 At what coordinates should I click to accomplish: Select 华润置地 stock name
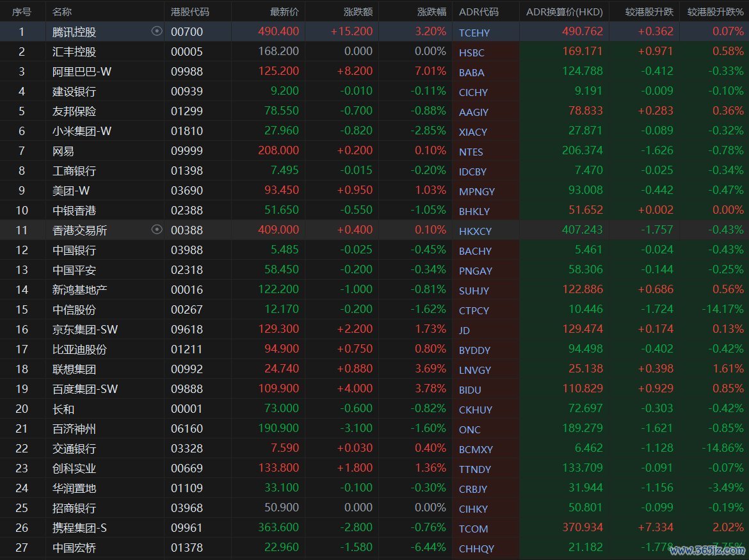(74, 488)
